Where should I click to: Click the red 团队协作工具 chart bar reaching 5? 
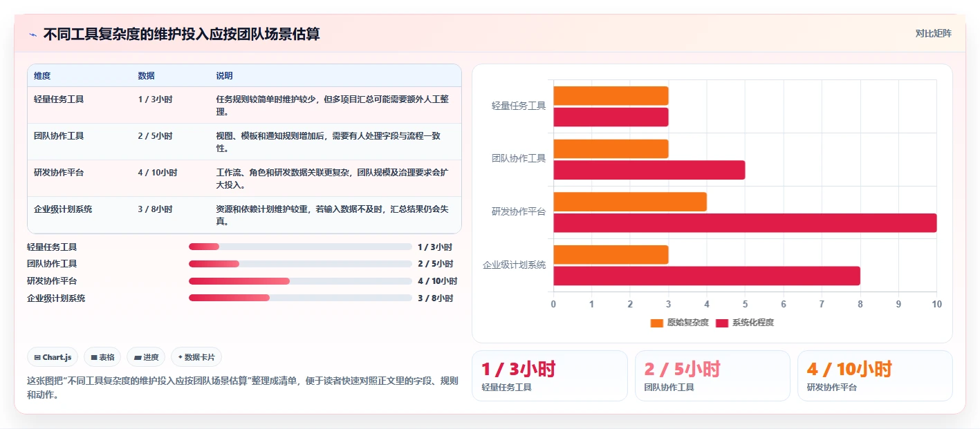(649, 170)
